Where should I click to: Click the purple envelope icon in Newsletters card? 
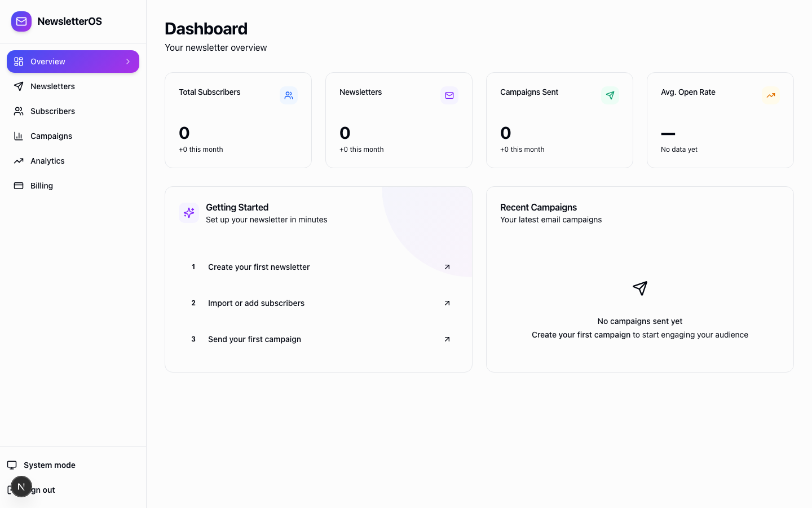point(449,95)
